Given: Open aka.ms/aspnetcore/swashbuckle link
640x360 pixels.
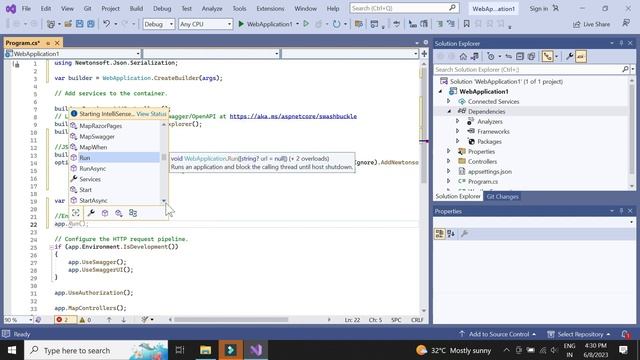Looking at the screenshot, I should point(293,116).
